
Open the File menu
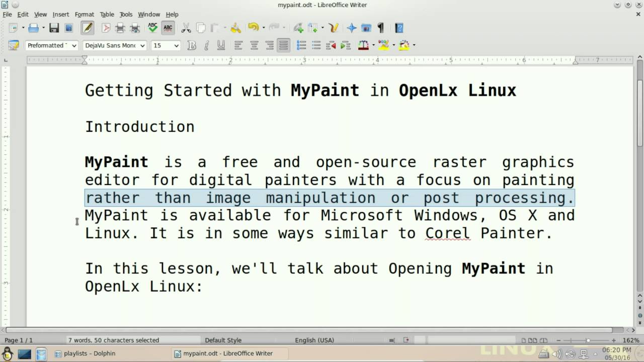tap(7, 14)
